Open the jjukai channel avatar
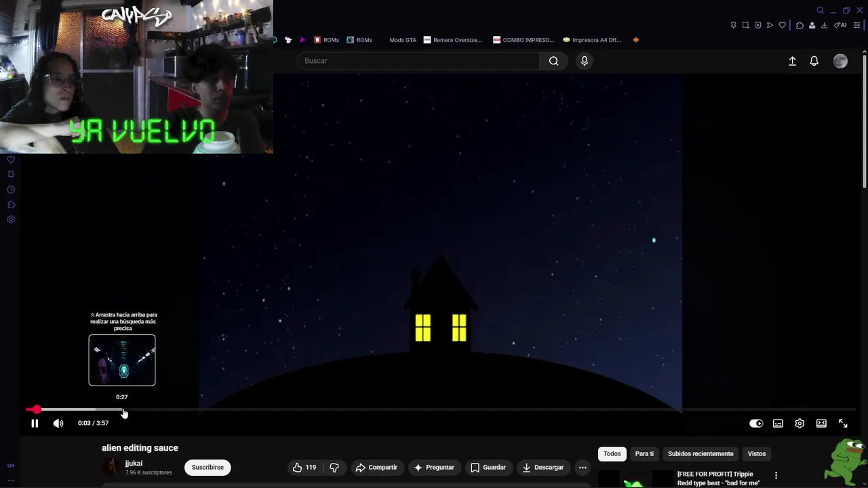 point(111,467)
